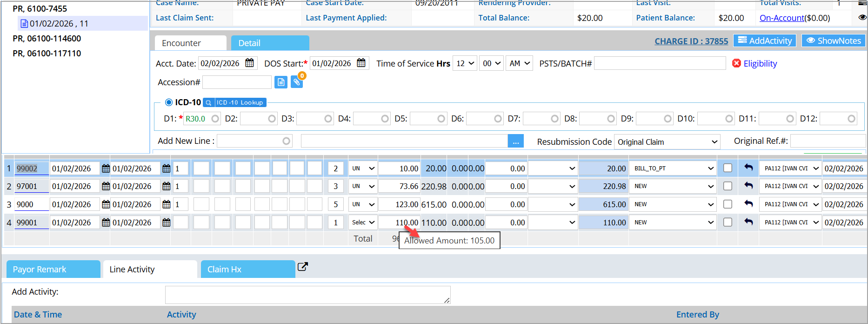
Task: Click the ellipsis button for Add New Line
Action: [515, 142]
